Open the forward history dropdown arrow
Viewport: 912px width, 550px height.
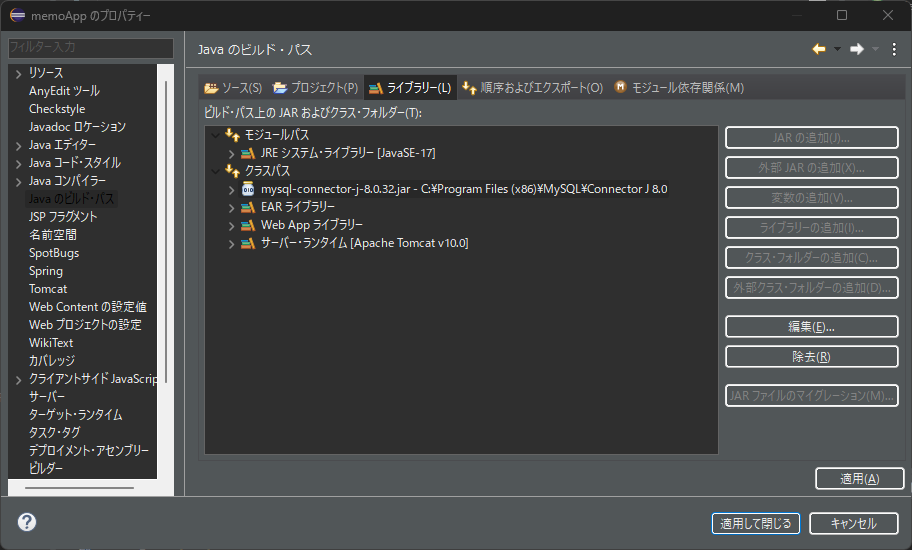pos(875,49)
